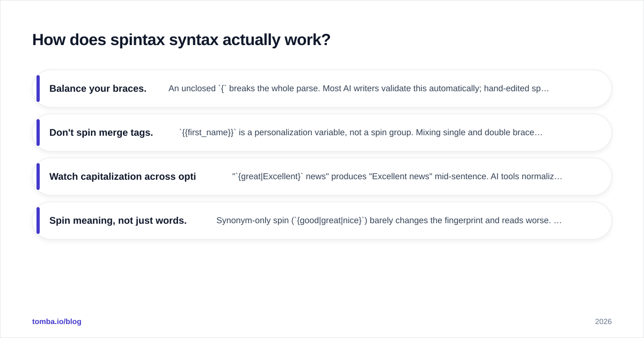Screen dimensions: 644x338
Task: Select the 'Watch capitalization across opti' title
Action: (x=122, y=177)
